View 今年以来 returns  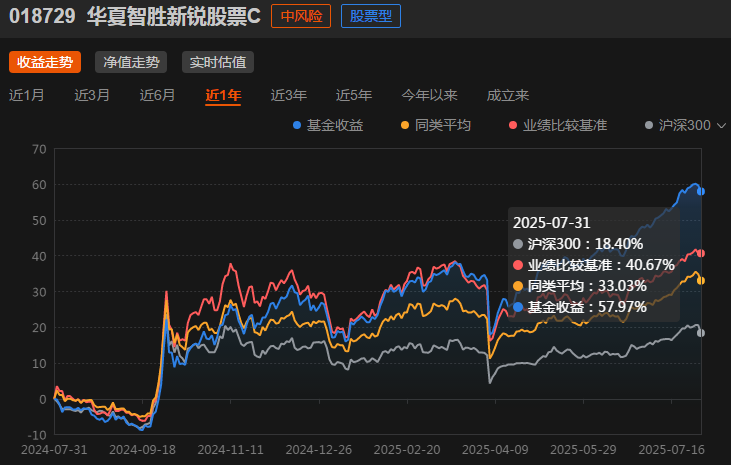coord(429,95)
